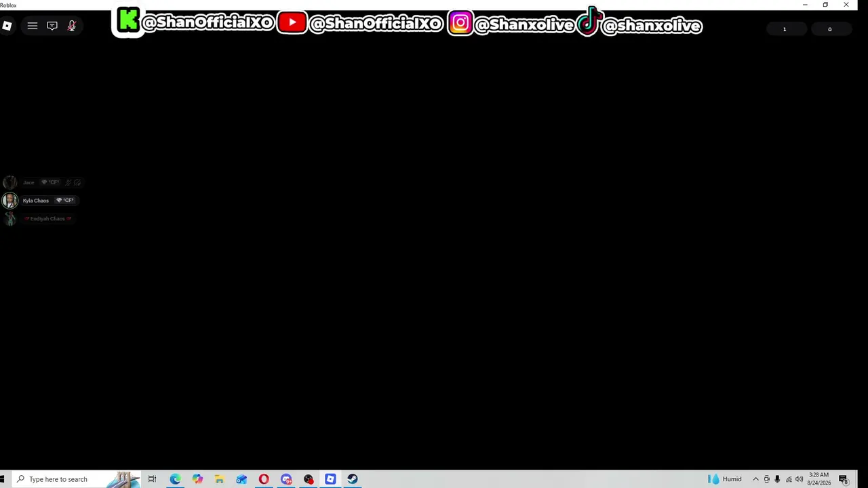Screen dimensions: 868x488
Task: Click the counter showing 1 at top right
Action: [785, 29]
